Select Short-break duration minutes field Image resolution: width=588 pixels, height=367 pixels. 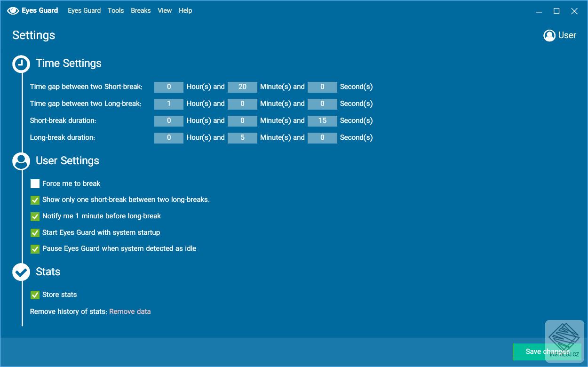click(x=242, y=121)
